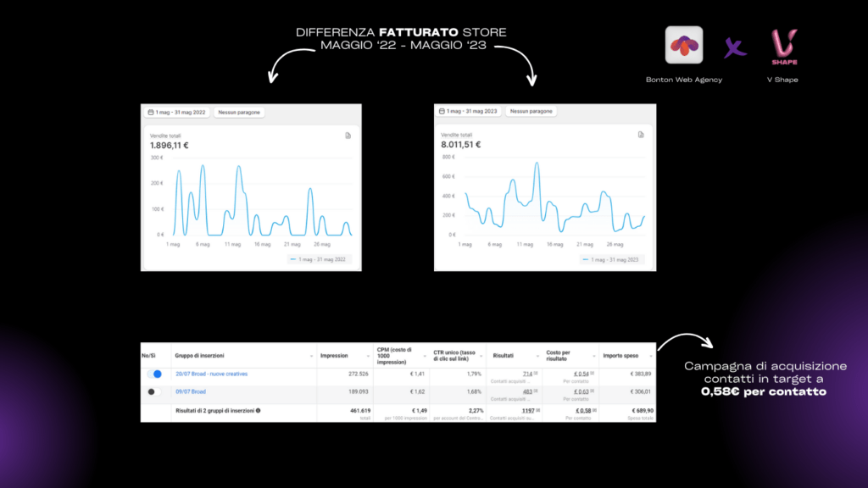Click the info icon beside Risultati di 2 gruppi
This screenshot has width=868, height=488.
point(258,411)
